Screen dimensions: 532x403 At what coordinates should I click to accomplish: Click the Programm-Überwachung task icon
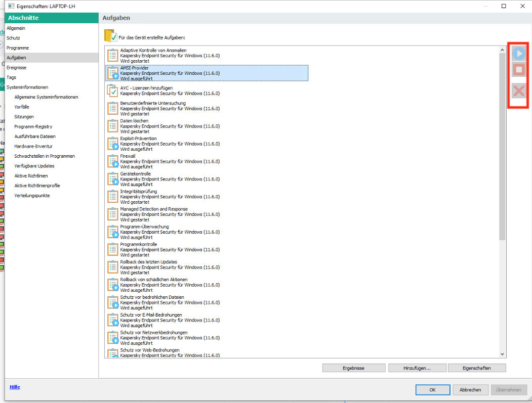tap(113, 232)
